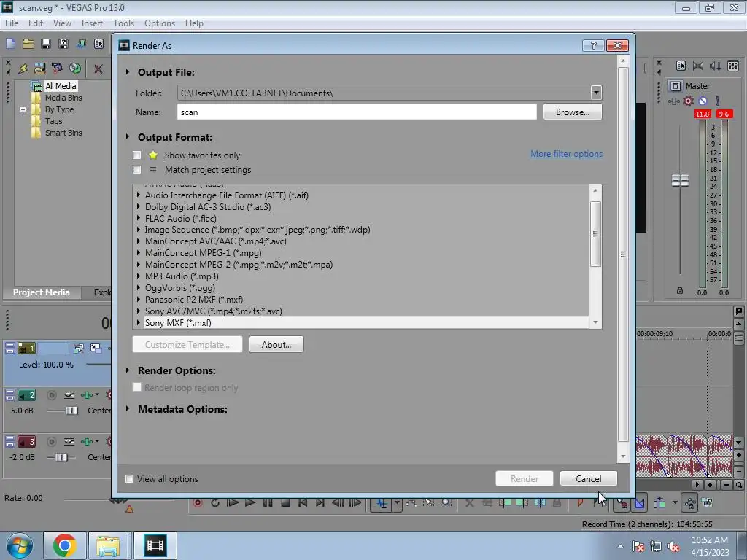This screenshot has width=747, height=560.
Task: Click the Play button in transport bar
Action: click(x=249, y=503)
